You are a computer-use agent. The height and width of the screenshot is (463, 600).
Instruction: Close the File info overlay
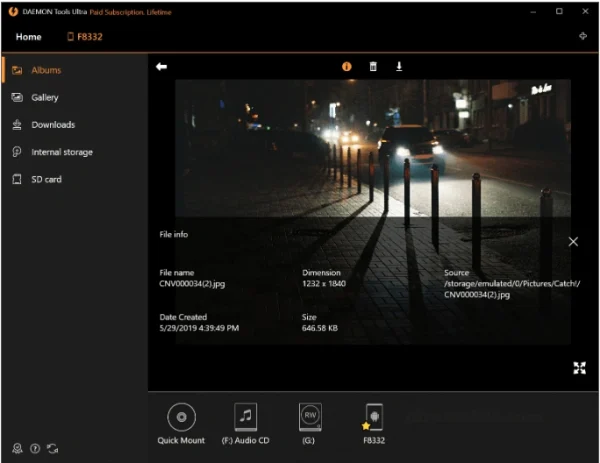pos(573,241)
